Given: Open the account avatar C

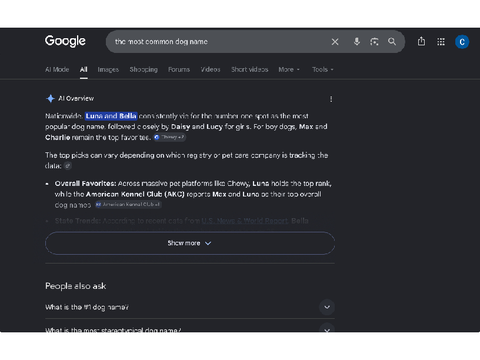Looking at the screenshot, I should pos(462,42).
